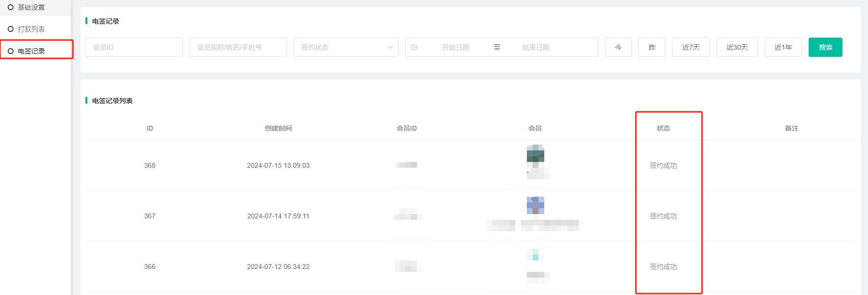Click the circle icon beside 打款列表
Image resolution: width=868 pixels, height=295 pixels.
(11, 29)
